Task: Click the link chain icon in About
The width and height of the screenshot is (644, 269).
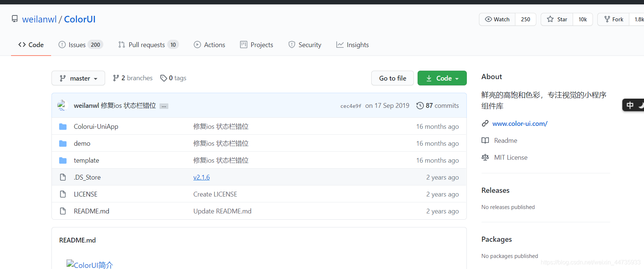Action: tap(485, 124)
